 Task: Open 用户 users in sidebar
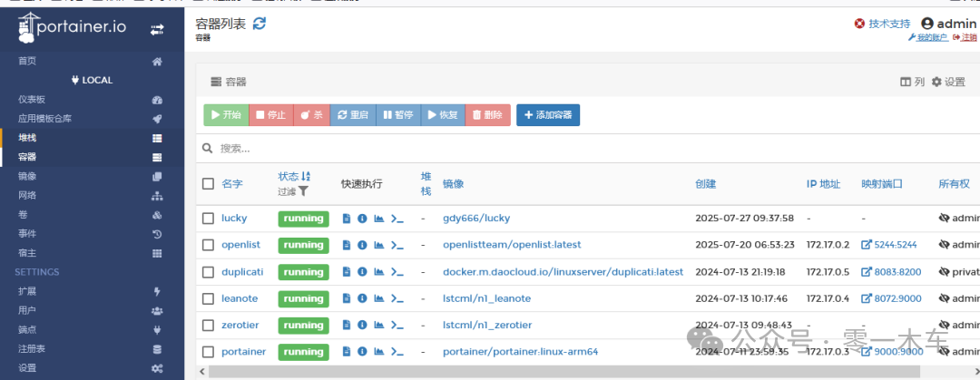pyautogui.click(x=92, y=311)
